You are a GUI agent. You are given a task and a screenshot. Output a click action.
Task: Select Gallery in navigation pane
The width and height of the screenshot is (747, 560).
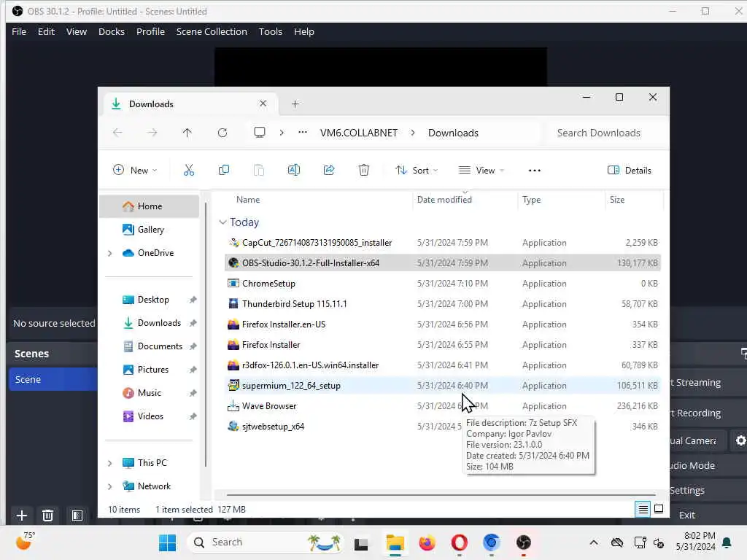[x=150, y=230]
